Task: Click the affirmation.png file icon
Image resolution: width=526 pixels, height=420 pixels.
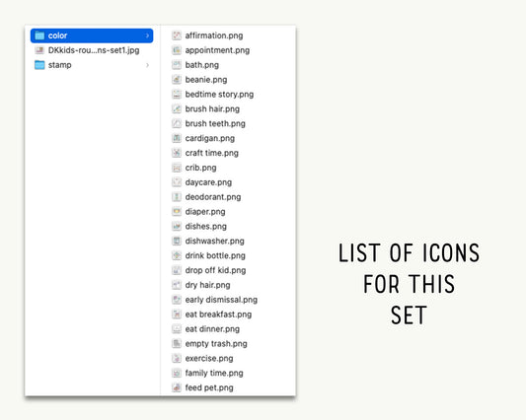Action: (x=177, y=35)
